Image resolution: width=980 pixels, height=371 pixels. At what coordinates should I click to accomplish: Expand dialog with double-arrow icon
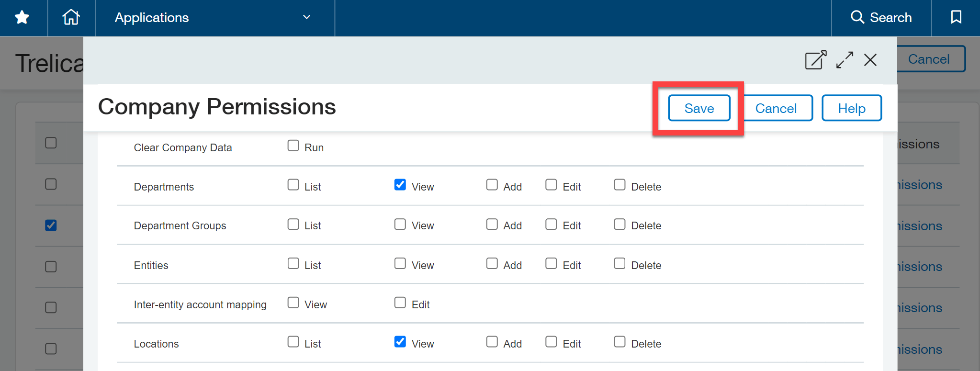pos(845,60)
